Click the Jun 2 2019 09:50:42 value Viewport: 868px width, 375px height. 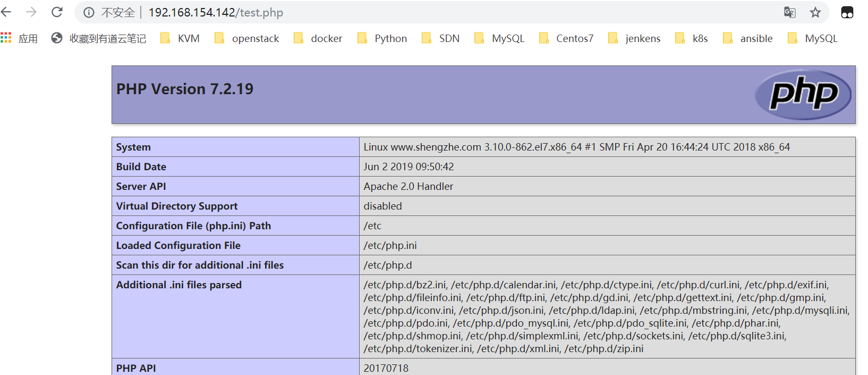coord(409,166)
